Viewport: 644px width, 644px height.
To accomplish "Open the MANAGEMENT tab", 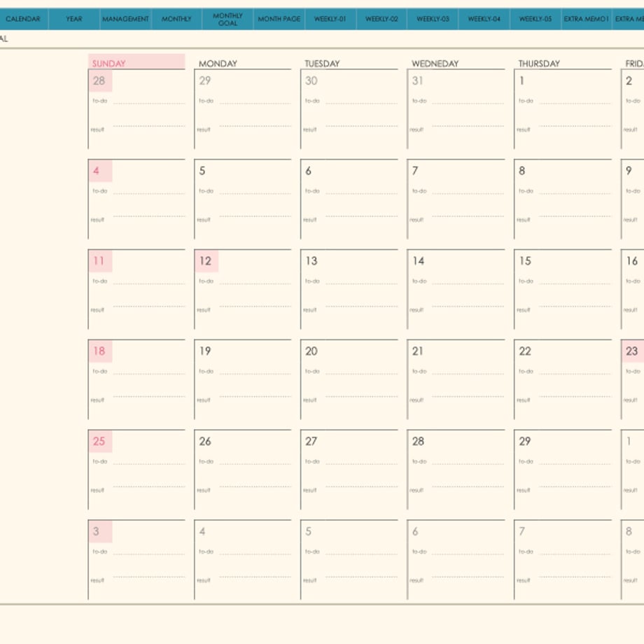I will tap(126, 19).
